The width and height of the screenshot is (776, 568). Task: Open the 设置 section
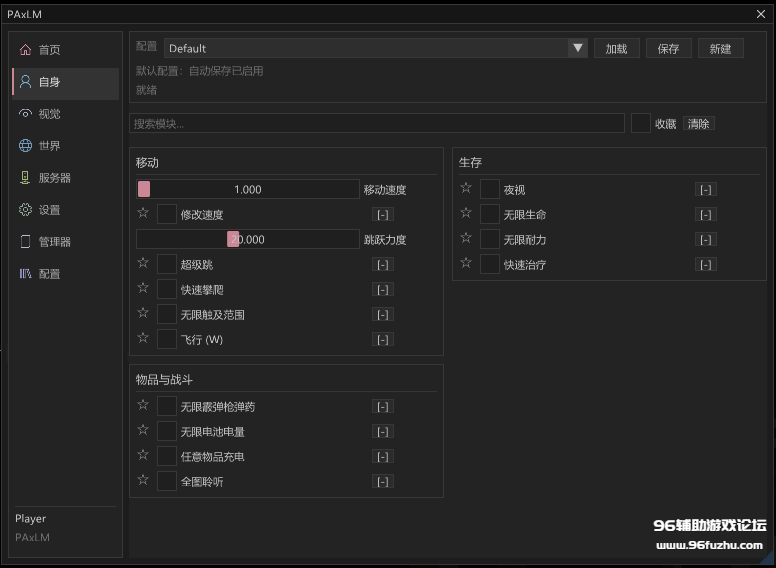coord(65,209)
